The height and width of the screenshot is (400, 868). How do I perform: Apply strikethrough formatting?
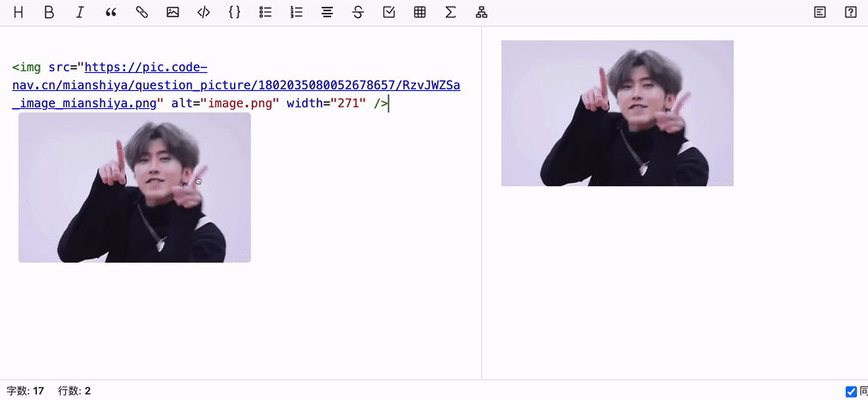coord(359,12)
